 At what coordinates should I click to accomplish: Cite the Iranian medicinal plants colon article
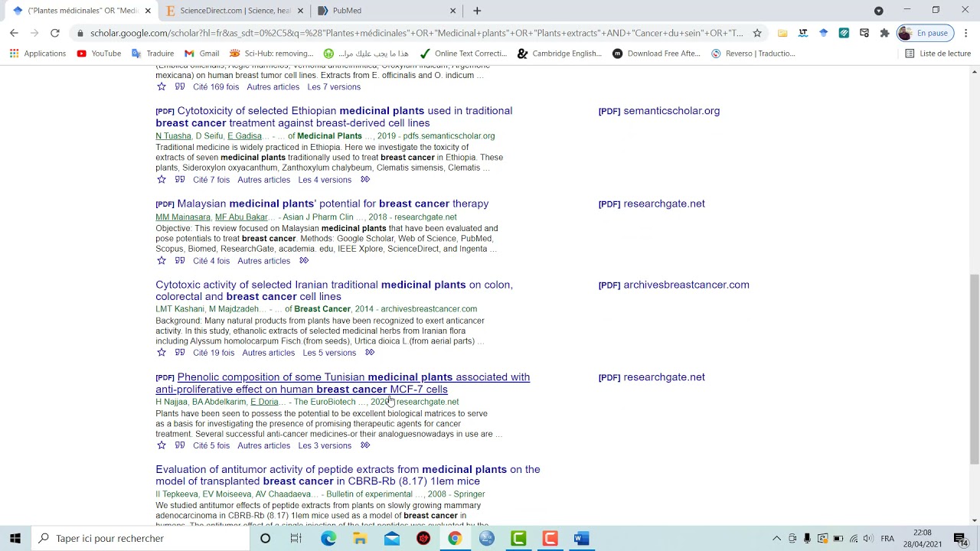point(180,353)
